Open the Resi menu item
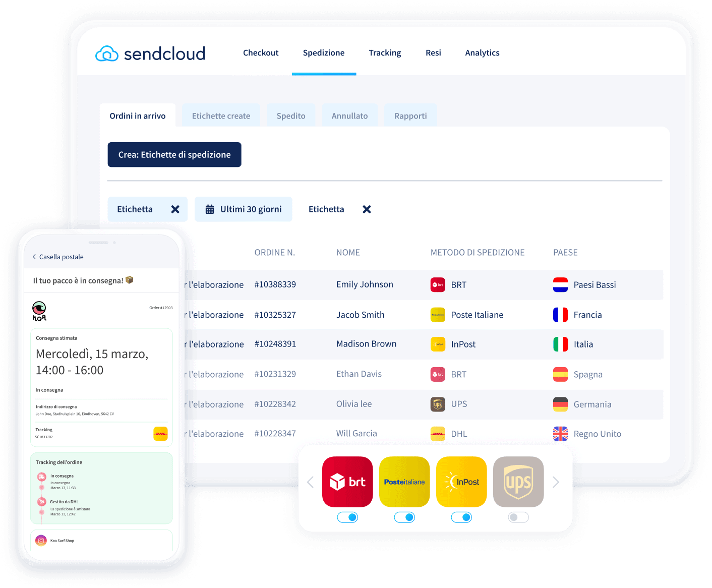 433,53
